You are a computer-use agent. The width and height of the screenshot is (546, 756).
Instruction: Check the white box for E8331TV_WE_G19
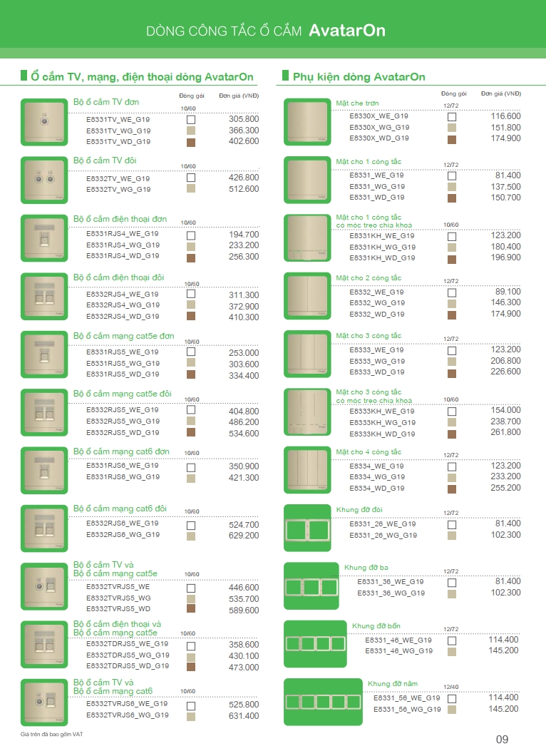point(190,120)
